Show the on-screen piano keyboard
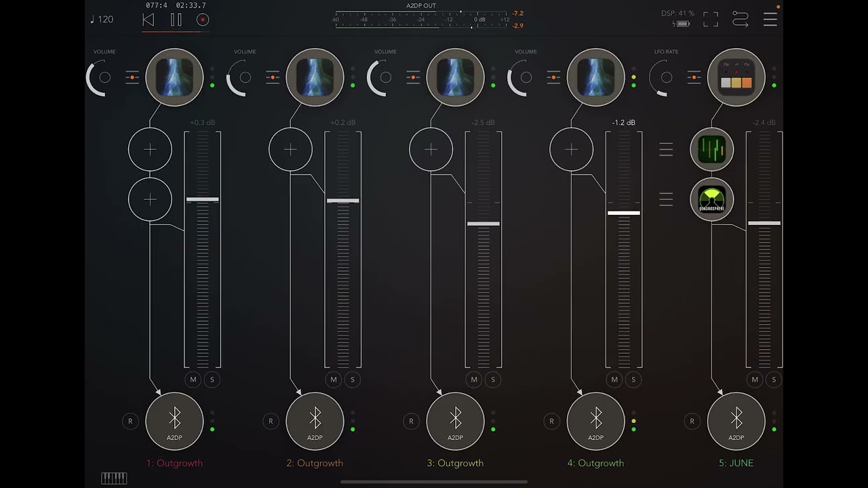The height and width of the screenshot is (488, 868). pyautogui.click(x=114, y=479)
